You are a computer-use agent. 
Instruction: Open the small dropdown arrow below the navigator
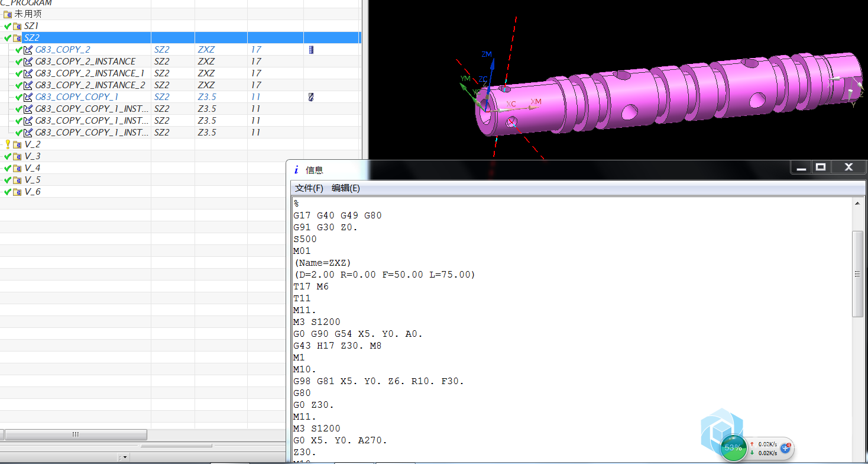click(125, 457)
